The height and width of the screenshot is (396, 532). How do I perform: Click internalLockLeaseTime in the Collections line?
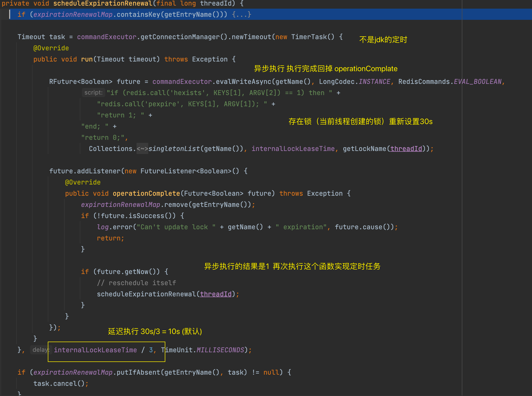pyautogui.click(x=293, y=149)
